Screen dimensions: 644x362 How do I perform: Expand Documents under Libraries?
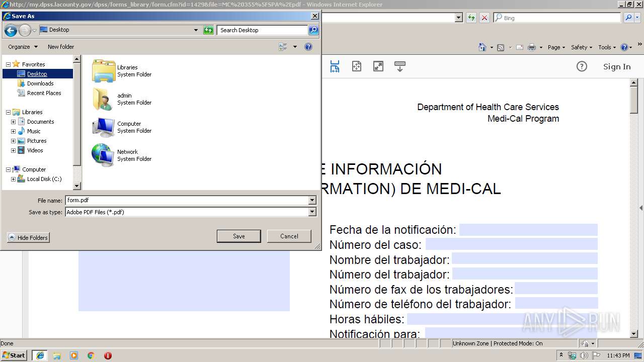[x=14, y=121]
